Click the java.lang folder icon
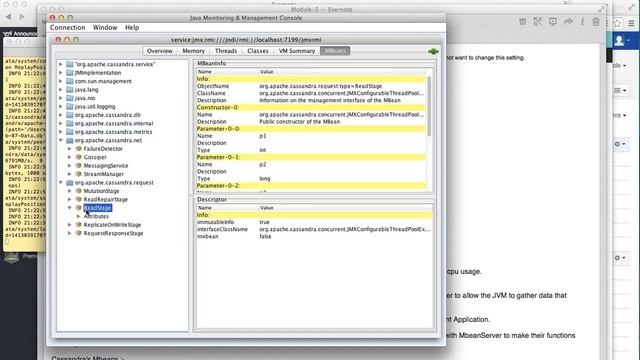This screenshot has height=360, width=640. tap(70, 89)
